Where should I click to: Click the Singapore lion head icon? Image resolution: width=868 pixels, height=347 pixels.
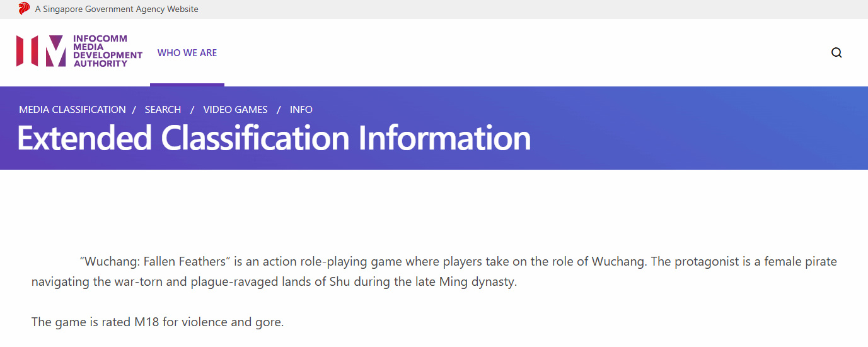tap(24, 9)
